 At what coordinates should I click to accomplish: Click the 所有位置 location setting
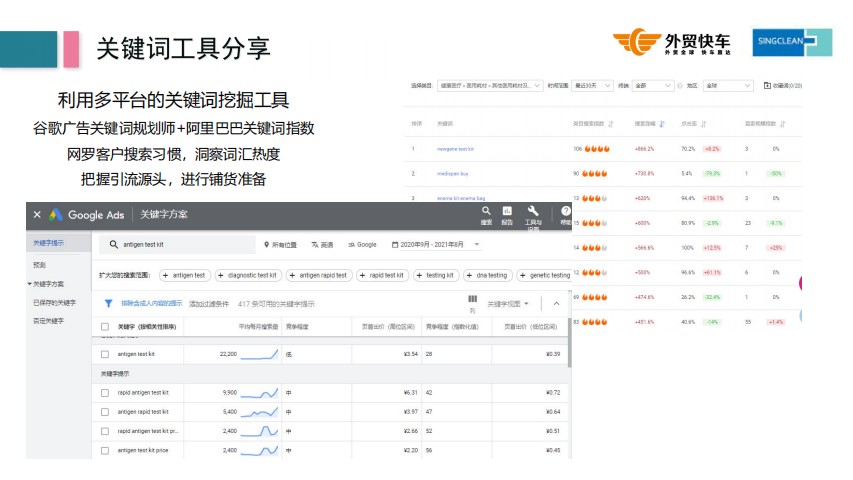click(x=280, y=245)
